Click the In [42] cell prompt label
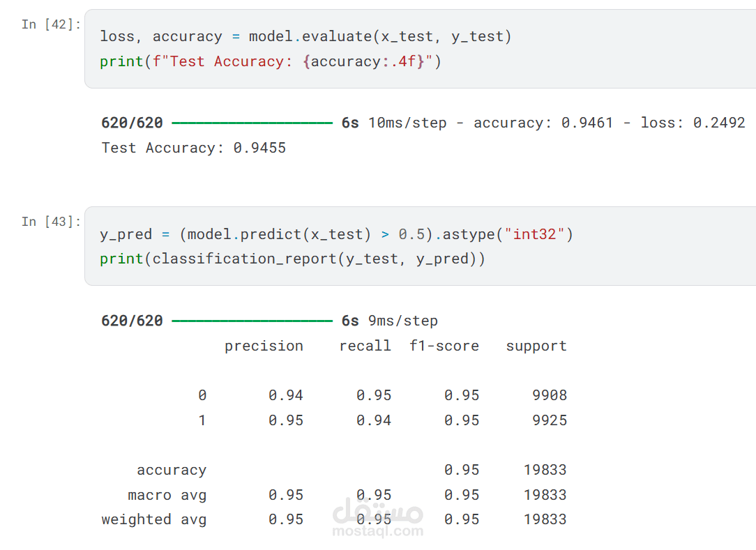The width and height of the screenshot is (756, 550). 51,24
